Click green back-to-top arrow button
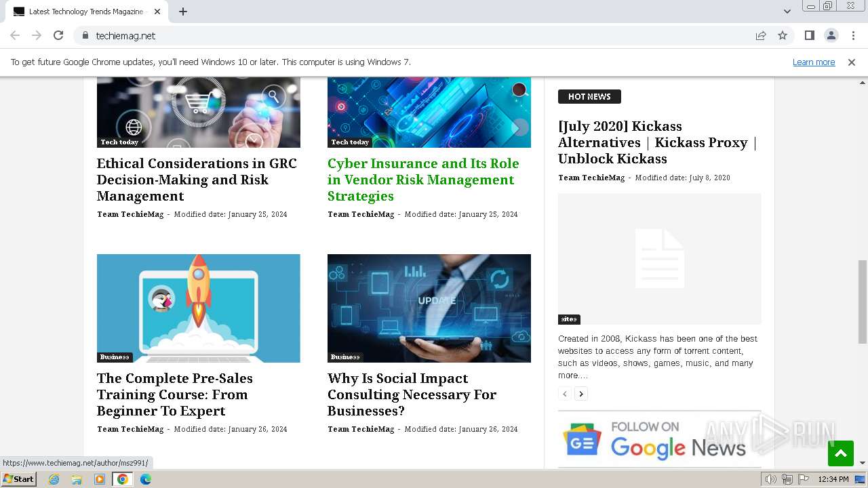868x488 pixels. pyautogui.click(x=841, y=453)
